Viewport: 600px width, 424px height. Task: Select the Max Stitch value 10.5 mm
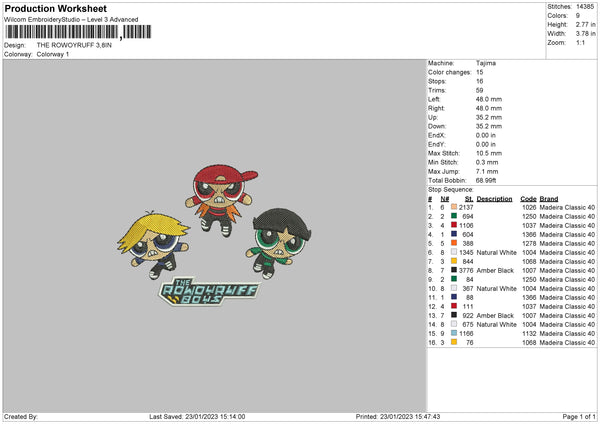click(489, 153)
